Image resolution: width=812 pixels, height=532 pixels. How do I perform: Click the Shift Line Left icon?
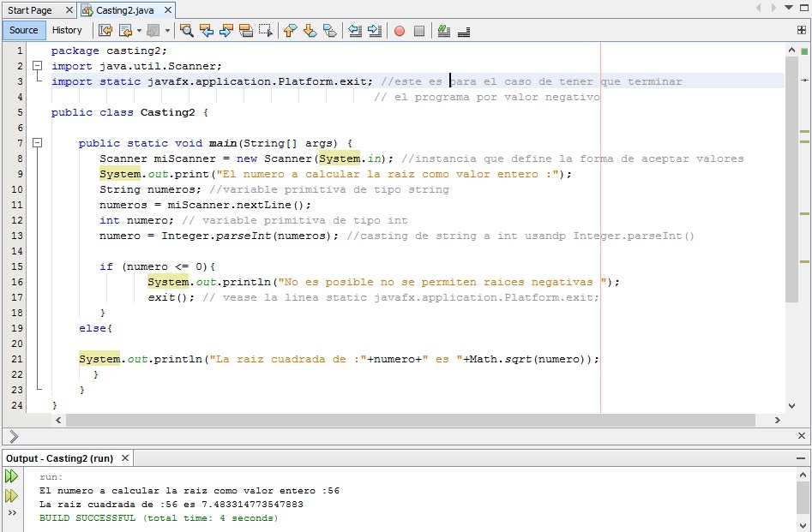coord(354,31)
